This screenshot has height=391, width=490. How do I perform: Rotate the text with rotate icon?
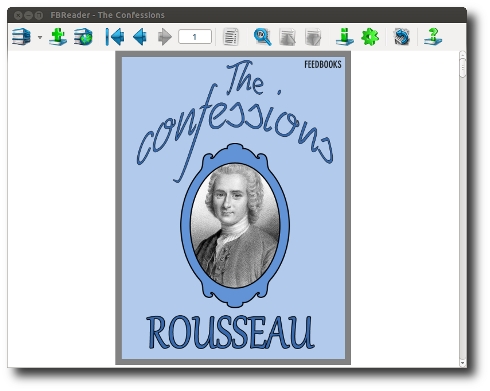click(402, 37)
